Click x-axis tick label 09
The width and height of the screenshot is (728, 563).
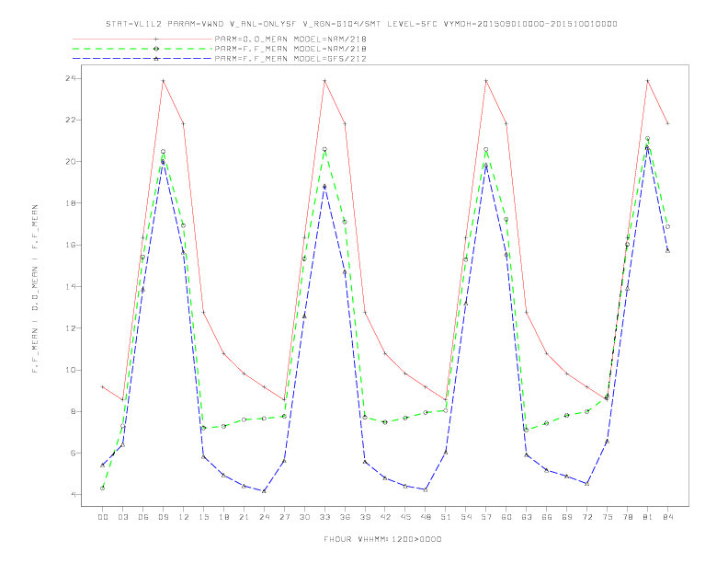(x=163, y=517)
